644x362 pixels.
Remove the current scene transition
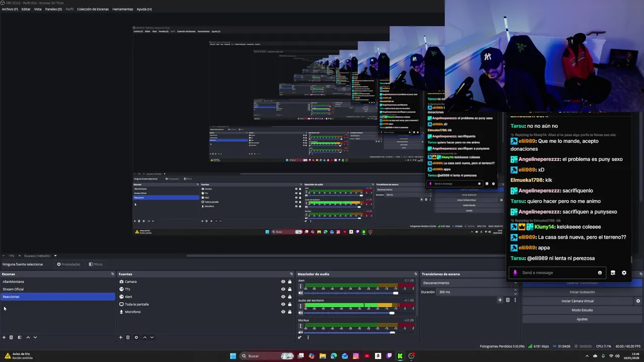pyautogui.click(x=508, y=300)
